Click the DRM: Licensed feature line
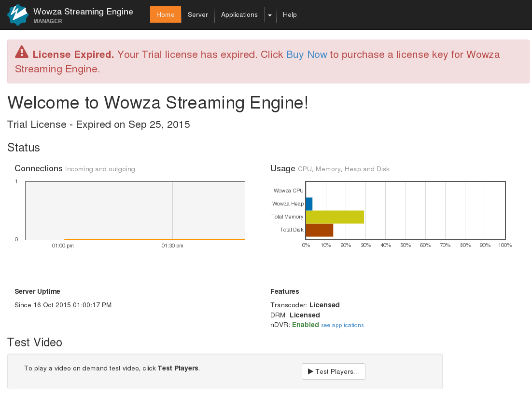This screenshot has width=532, height=397. pyautogui.click(x=295, y=315)
